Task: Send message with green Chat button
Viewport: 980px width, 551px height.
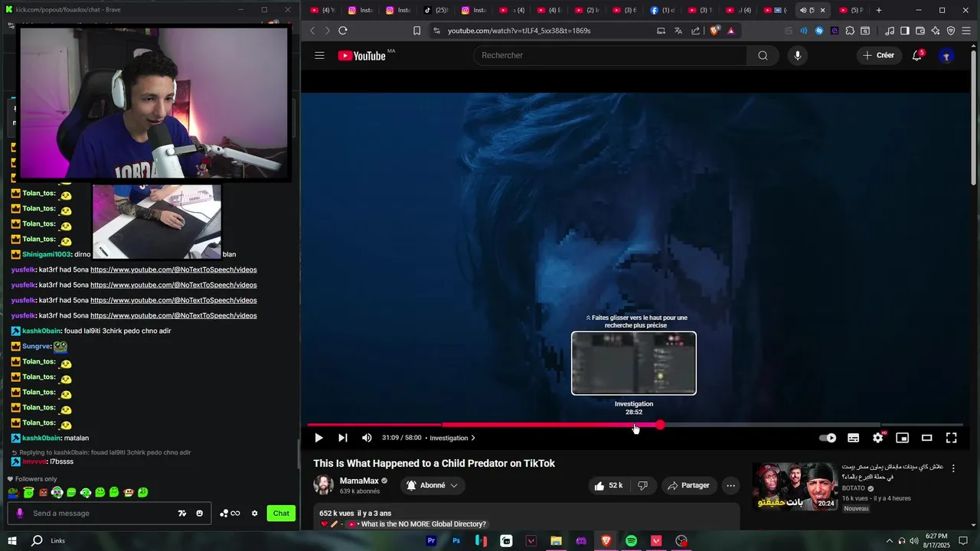Action: (281, 513)
